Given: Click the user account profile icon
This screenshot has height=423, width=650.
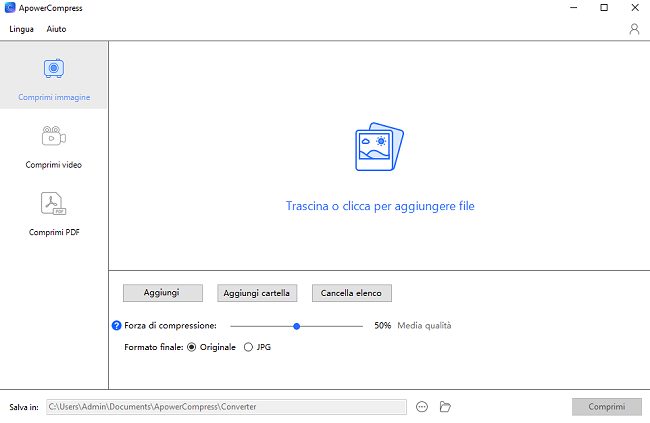Looking at the screenshot, I should coord(634,29).
